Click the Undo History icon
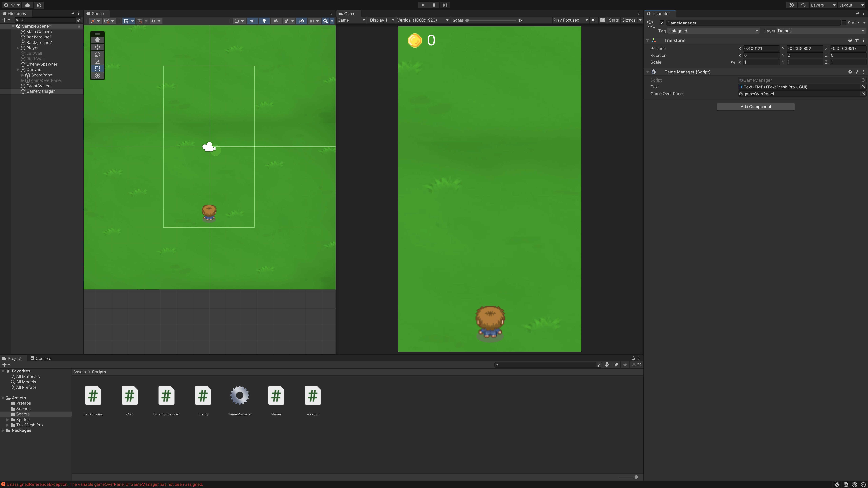This screenshot has height=488, width=868. pos(791,5)
